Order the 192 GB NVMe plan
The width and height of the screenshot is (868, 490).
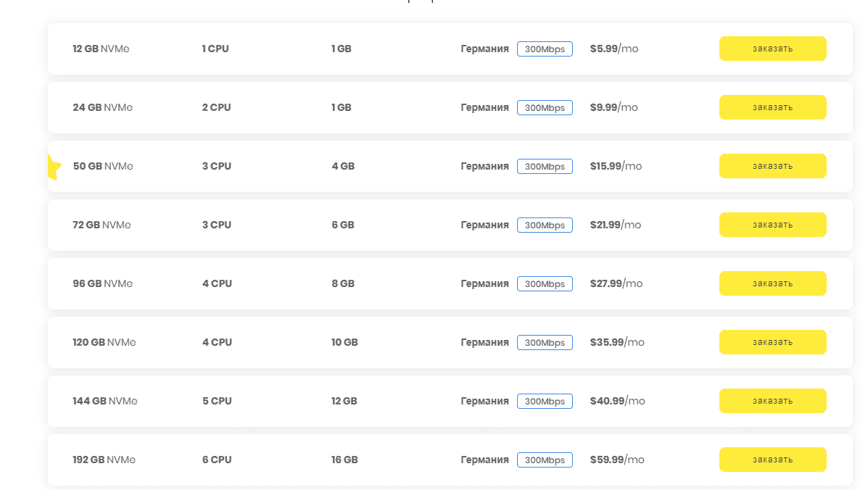[772, 460]
